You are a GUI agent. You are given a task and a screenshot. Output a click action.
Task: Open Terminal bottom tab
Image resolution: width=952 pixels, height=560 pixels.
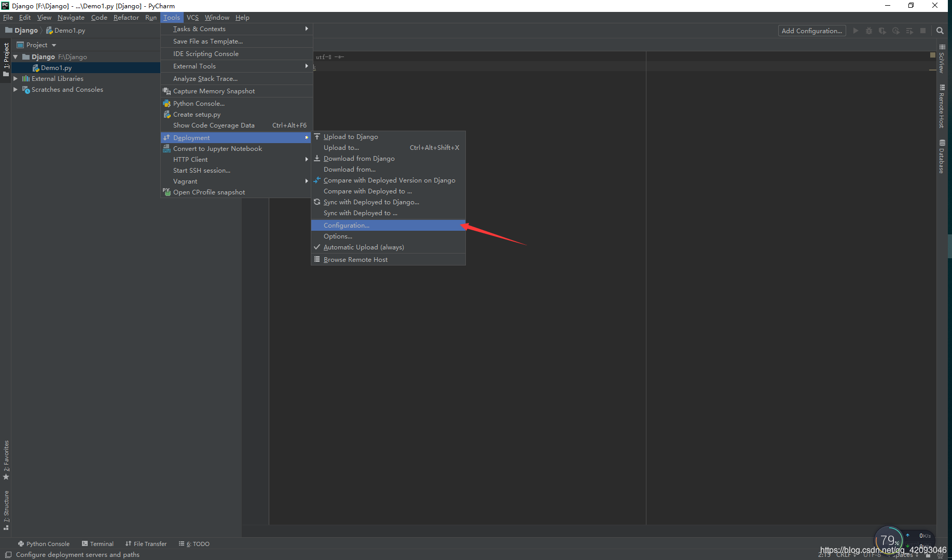pos(98,544)
